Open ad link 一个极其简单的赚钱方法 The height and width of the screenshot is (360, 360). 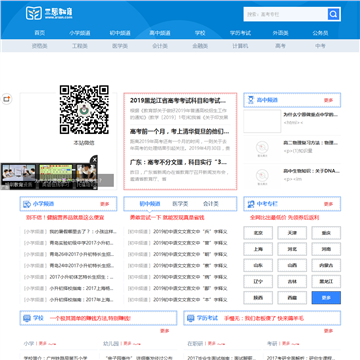pos(90,318)
